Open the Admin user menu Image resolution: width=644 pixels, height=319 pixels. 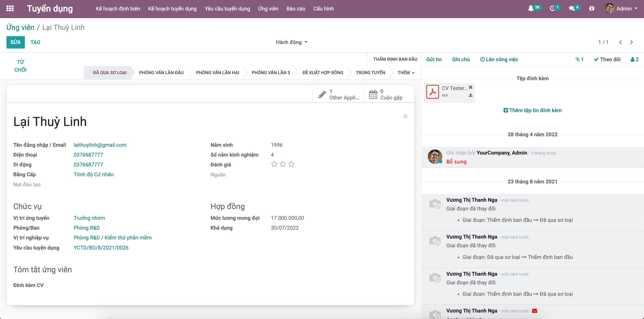pyautogui.click(x=624, y=8)
